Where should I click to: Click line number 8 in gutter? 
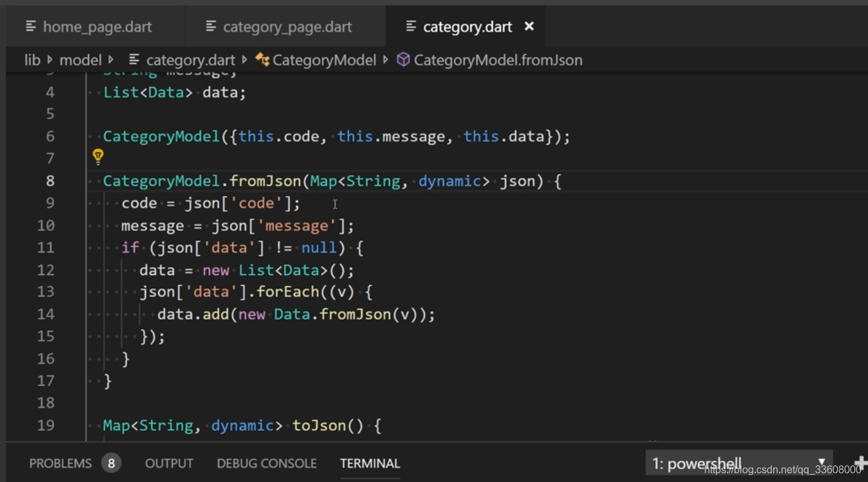point(50,181)
